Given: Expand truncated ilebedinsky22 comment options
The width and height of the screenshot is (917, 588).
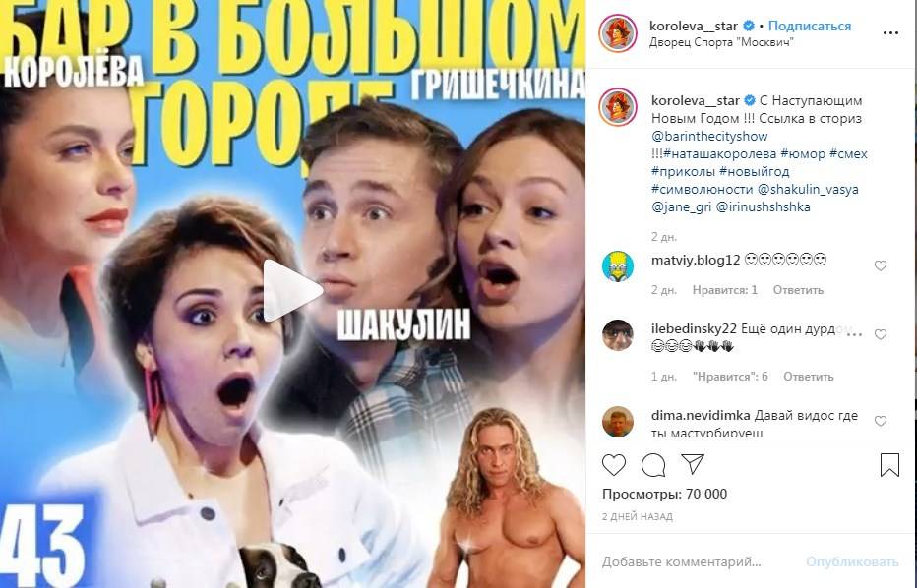Looking at the screenshot, I should [854, 335].
